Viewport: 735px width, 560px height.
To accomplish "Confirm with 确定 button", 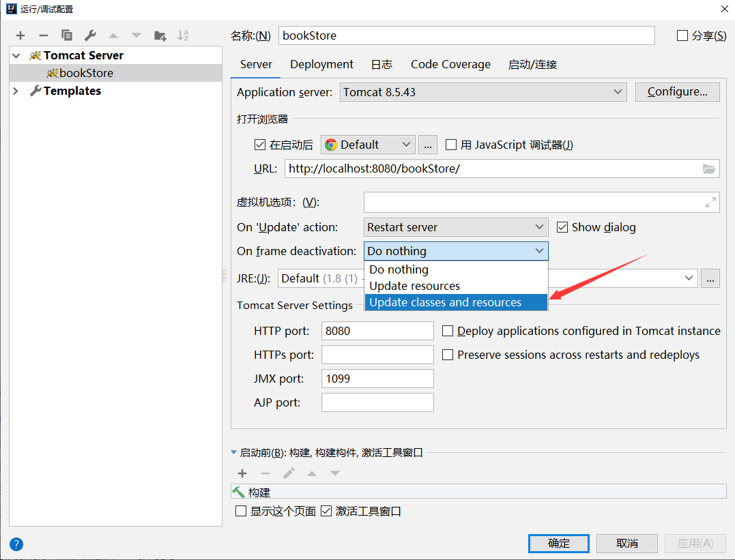I will [x=558, y=543].
